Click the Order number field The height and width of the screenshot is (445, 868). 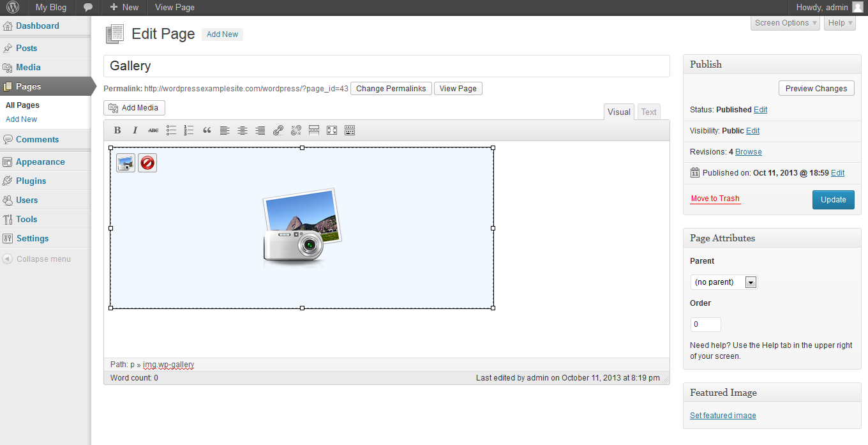pyautogui.click(x=706, y=324)
